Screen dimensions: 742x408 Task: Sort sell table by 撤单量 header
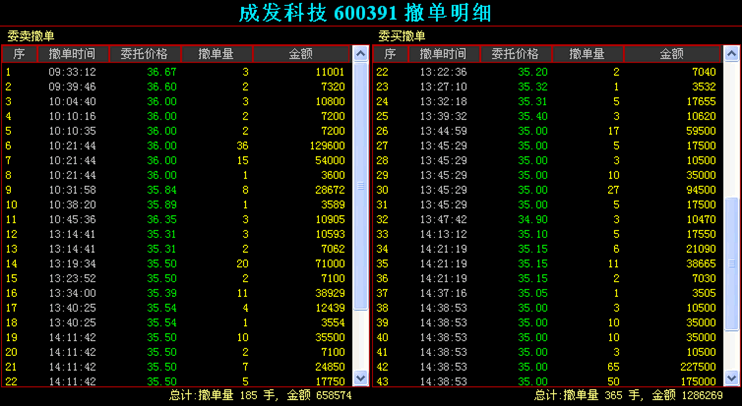217,54
